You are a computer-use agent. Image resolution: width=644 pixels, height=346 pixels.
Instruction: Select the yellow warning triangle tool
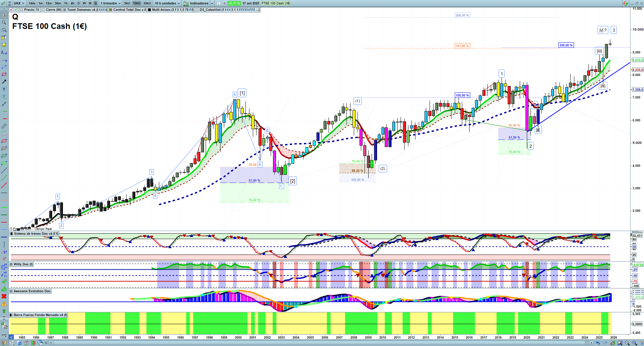pyautogui.click(x=4, y=304)
